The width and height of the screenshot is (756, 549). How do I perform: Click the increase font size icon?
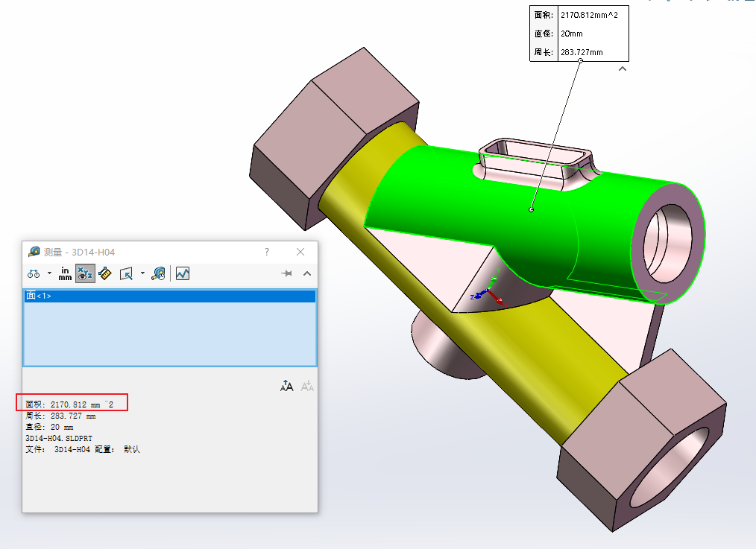(286, 385)
